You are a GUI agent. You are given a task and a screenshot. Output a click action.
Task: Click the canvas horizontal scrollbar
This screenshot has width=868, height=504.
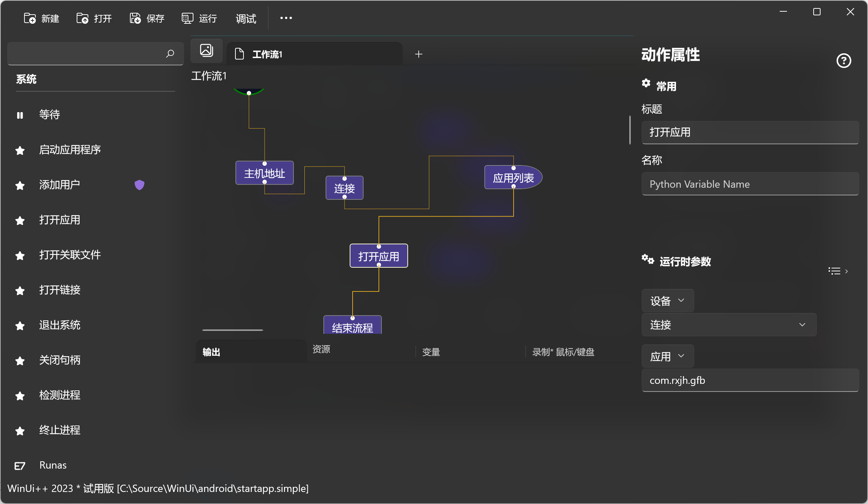click(x=233, y=330)
